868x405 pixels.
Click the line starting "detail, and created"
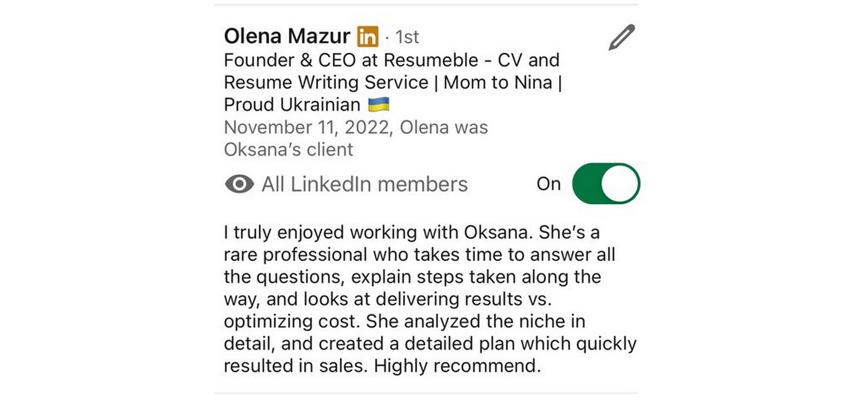(429, 344)
